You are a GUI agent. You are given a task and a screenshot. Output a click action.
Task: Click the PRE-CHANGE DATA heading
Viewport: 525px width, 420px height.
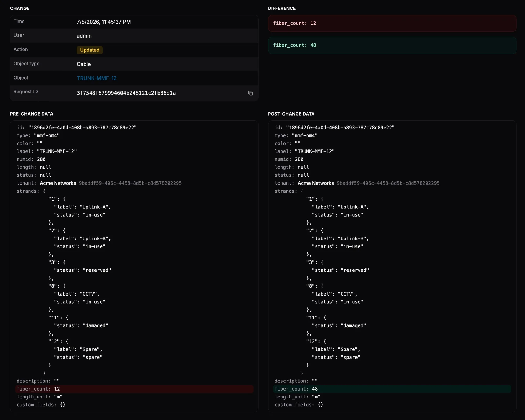[31, 114]
